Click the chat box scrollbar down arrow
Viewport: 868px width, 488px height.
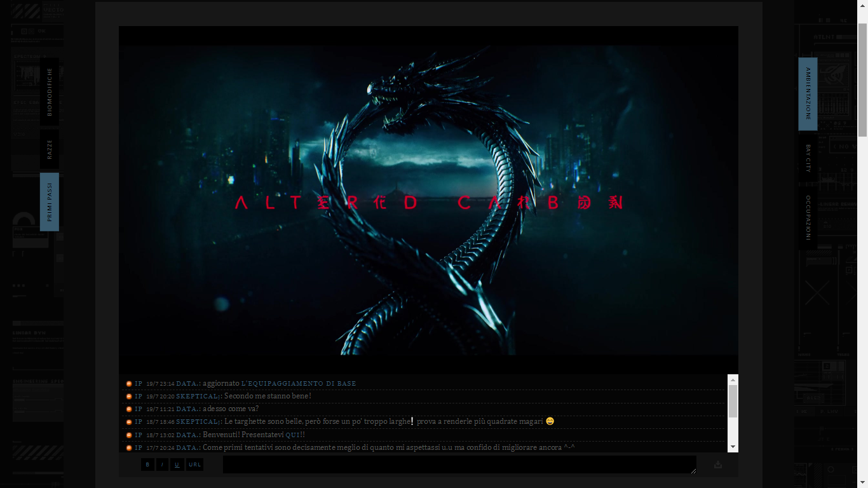pyautogui.click(x=733, y=447)
